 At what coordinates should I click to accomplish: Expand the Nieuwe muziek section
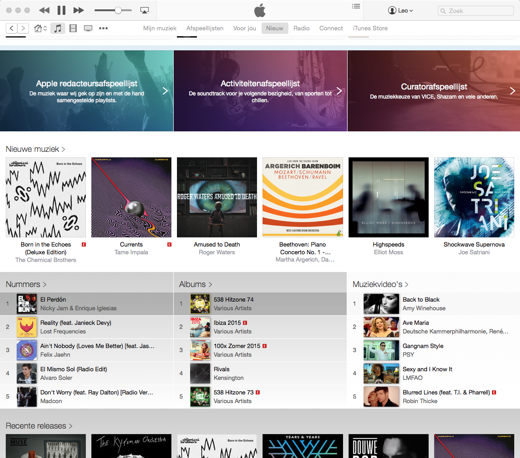tap(35, 149)
